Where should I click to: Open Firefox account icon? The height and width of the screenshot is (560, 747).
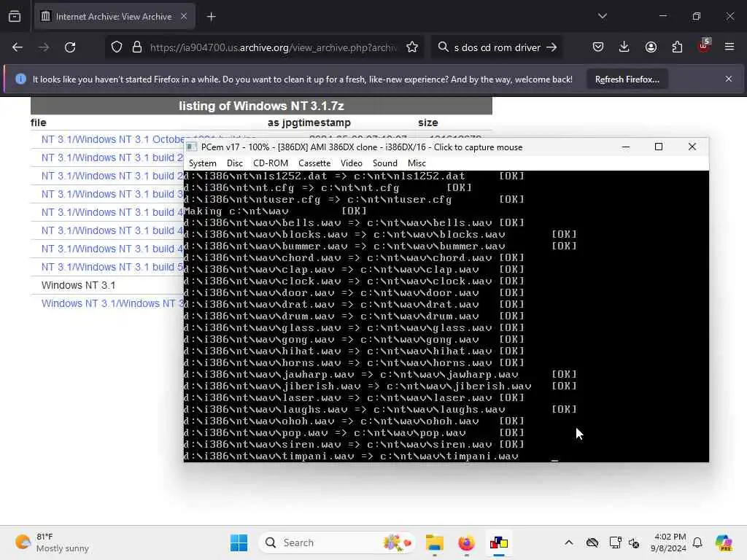tap(651, 47)
